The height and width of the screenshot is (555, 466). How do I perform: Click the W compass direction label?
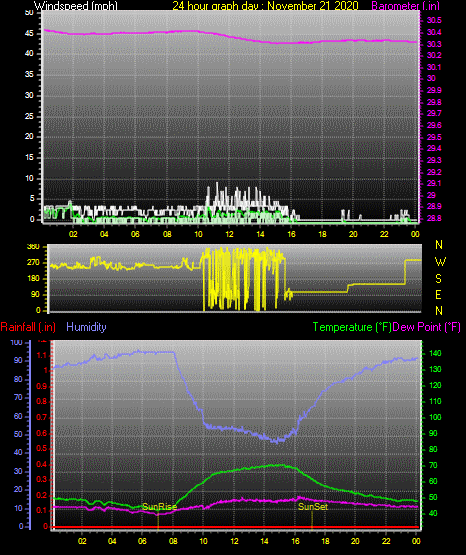(x=440, y=262)
